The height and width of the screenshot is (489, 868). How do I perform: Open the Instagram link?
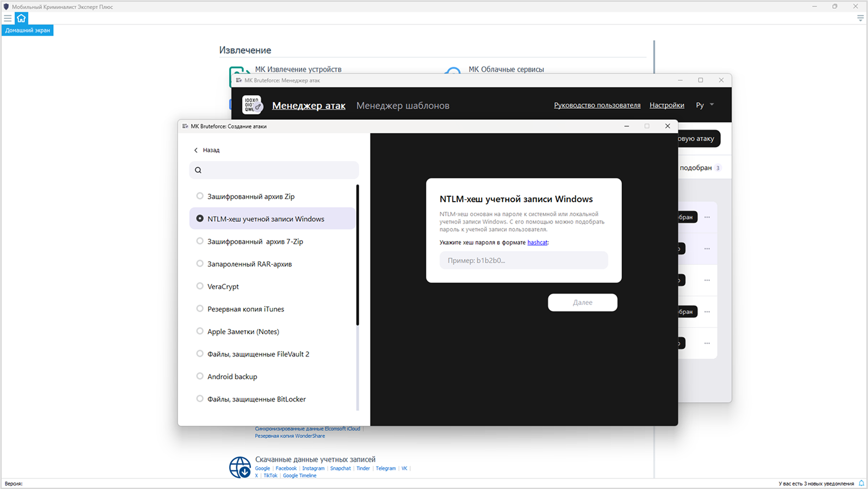[313, 469]
